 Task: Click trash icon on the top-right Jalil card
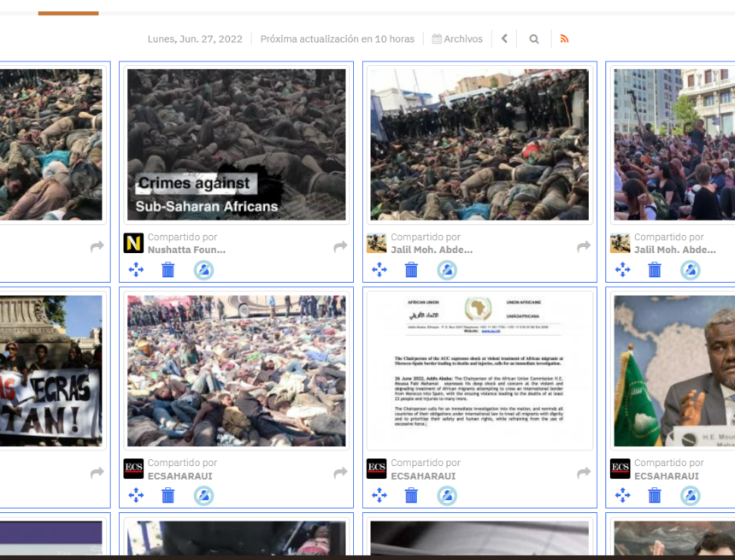point(655,270)
